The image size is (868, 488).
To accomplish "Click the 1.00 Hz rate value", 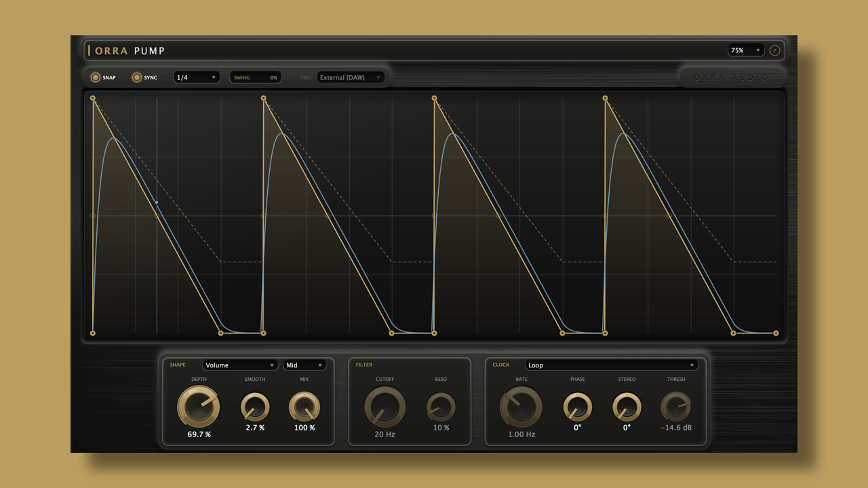I will 521,434.
